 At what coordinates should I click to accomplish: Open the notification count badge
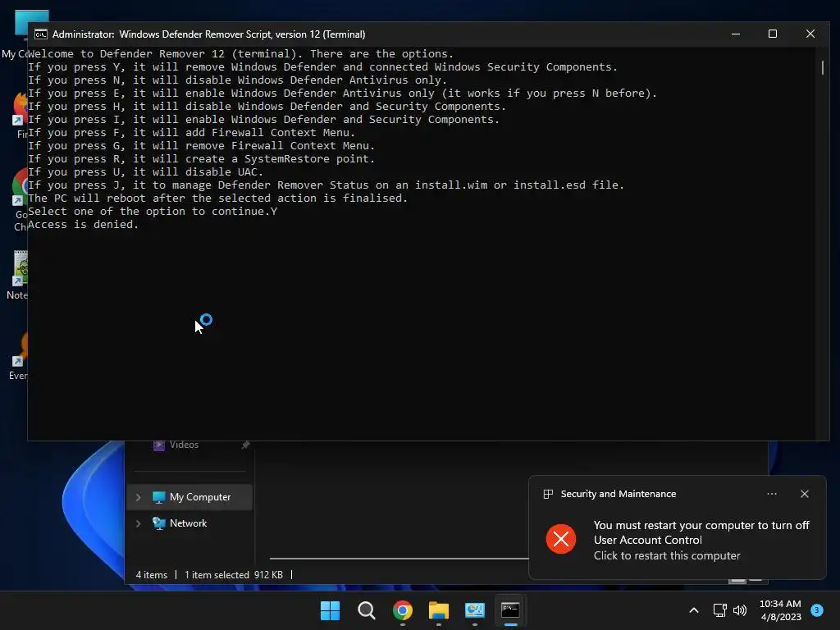point(817,610)
